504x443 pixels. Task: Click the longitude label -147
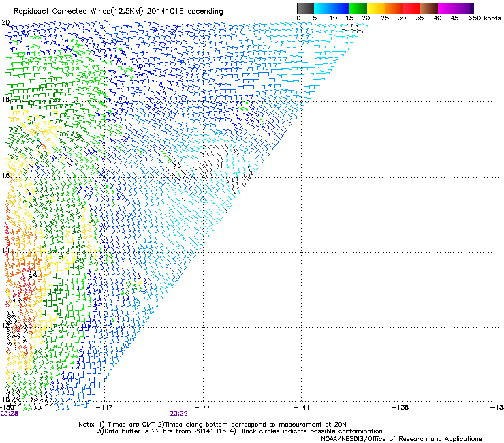(x=104, y=407)
